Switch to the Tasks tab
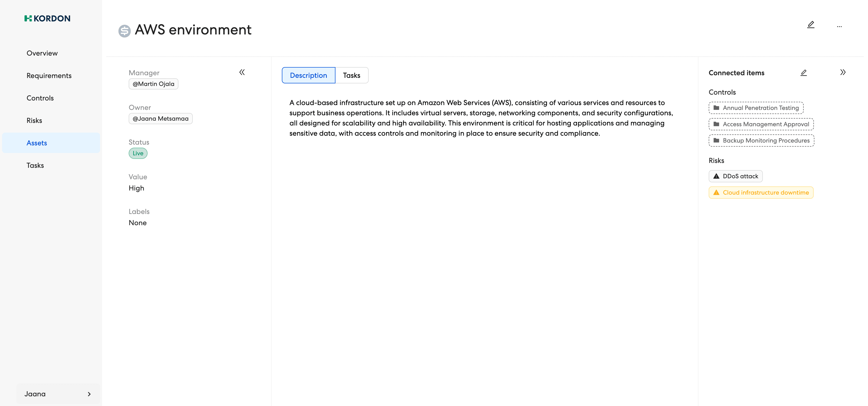The height and width of the screenshot is (406, 868). [x=352, y=75]
